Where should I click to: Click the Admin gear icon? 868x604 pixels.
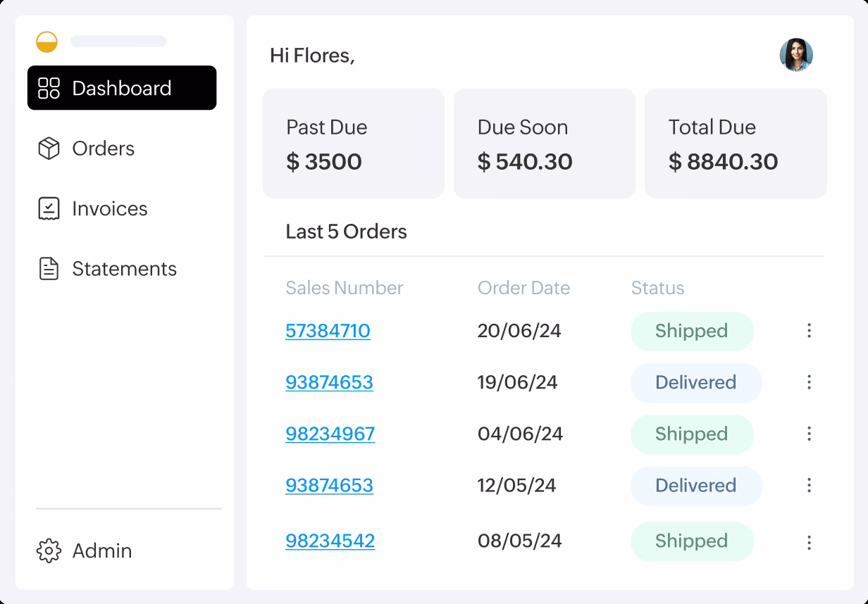pos(49,550)
